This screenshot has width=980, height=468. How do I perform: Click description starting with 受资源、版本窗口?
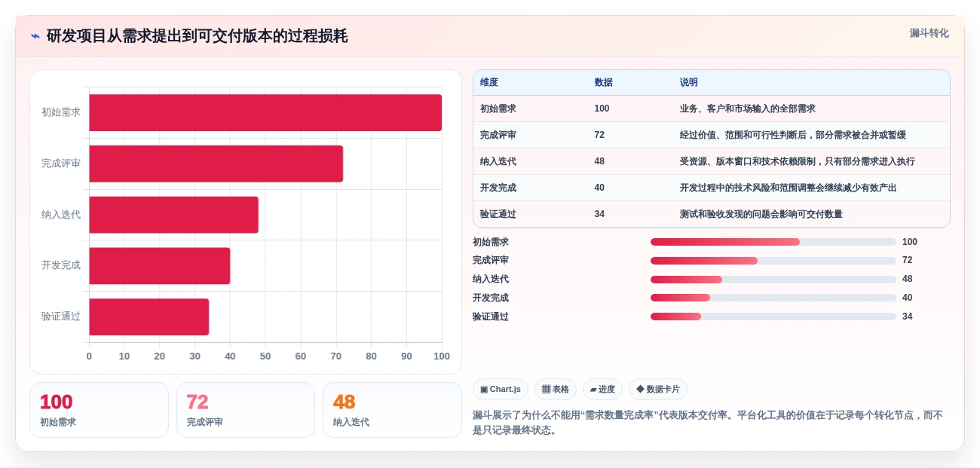coord(797,161)
